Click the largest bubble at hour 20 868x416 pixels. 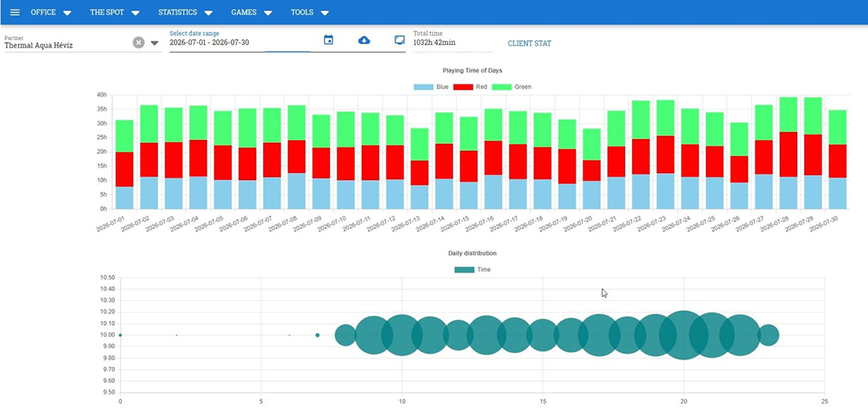pos(683,335)
